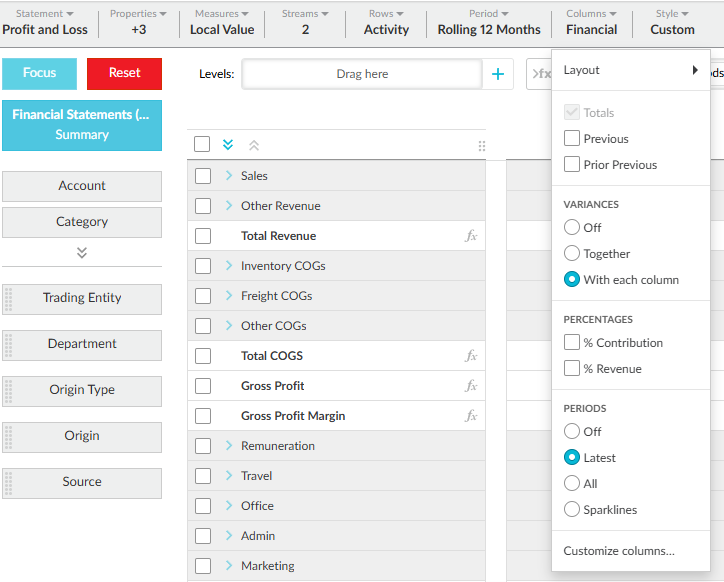Click the gray collapse-all double chevron
The image size is (724, 582).
[x=253, y=145]
